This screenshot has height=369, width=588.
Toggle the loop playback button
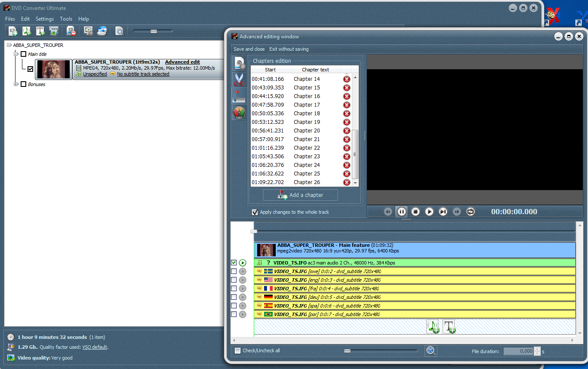(x=471, y=212)
